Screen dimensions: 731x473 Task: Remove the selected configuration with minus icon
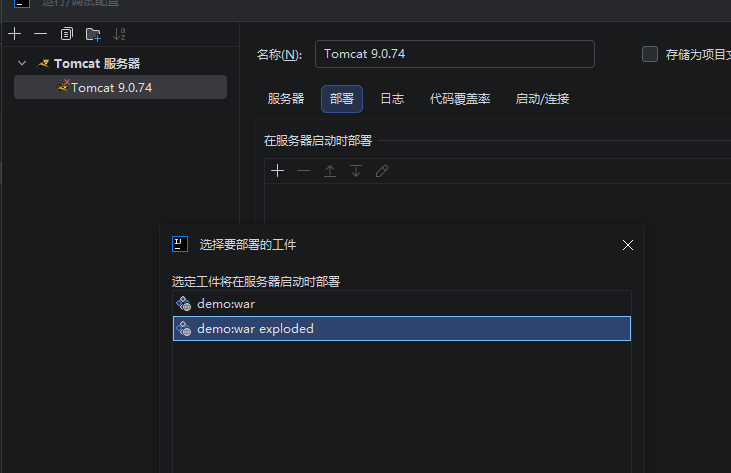(x=41, y=34)
